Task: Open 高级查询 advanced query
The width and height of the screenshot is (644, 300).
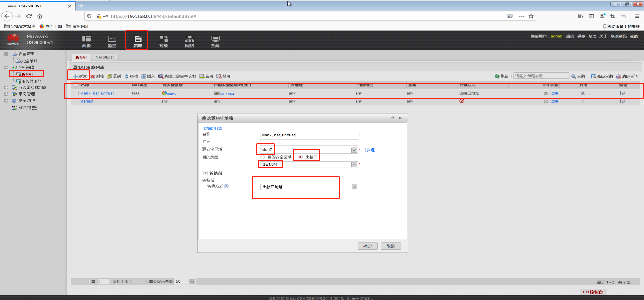Action: pyautogui.click(x=602, y=76)
